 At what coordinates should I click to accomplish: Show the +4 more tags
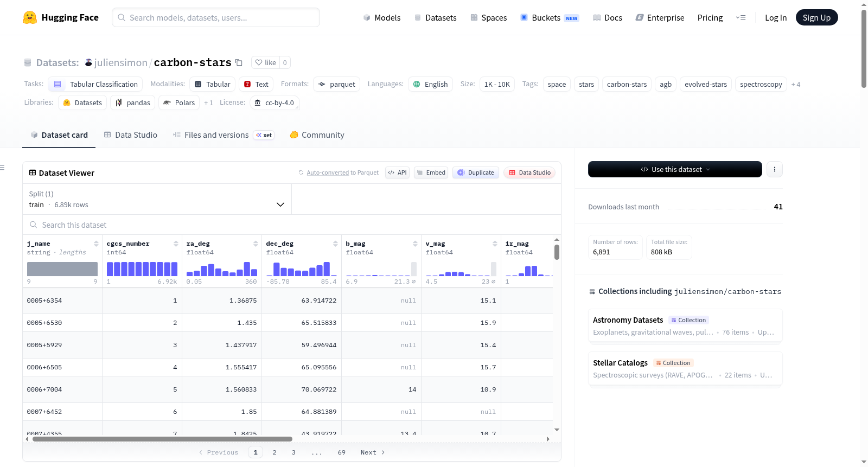click(x=796, y=84)
